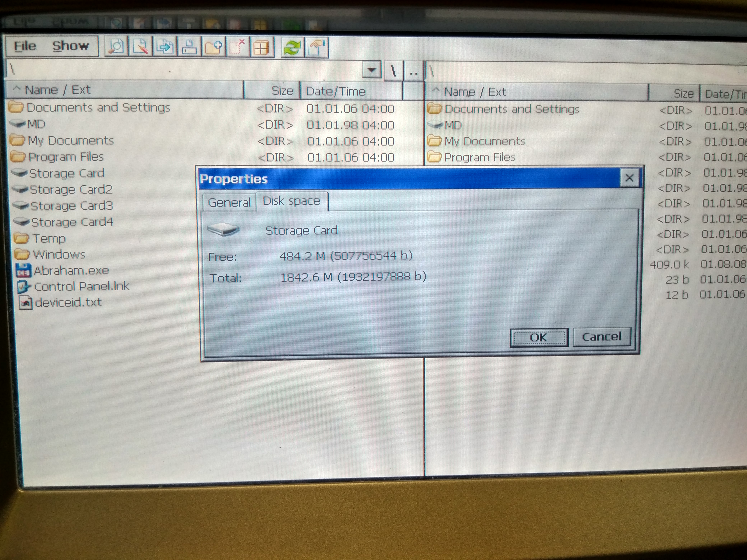Click the Copy files toolbar icon
Viewport: 747px width, 560px height.
(164, 47)
